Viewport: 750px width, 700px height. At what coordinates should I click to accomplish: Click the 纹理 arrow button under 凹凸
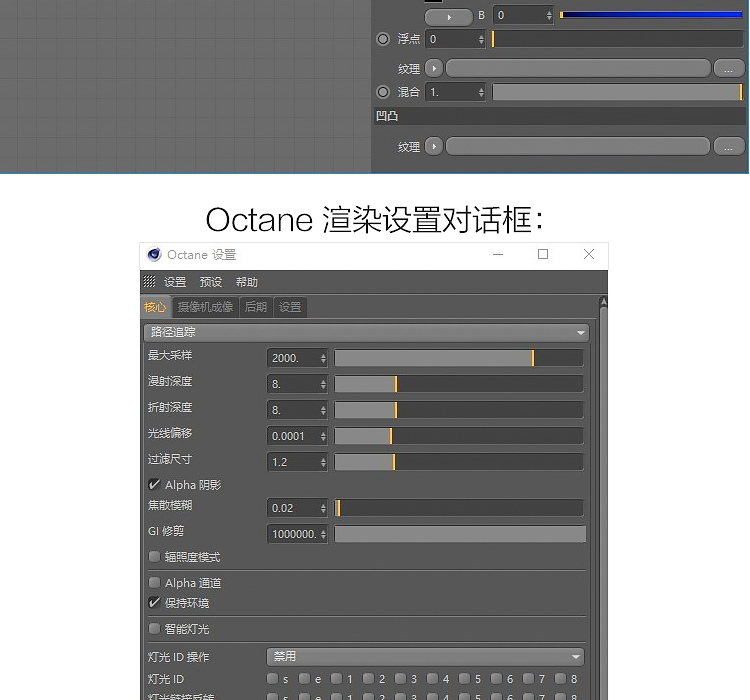pyautogui.click(x=434, y=146)
